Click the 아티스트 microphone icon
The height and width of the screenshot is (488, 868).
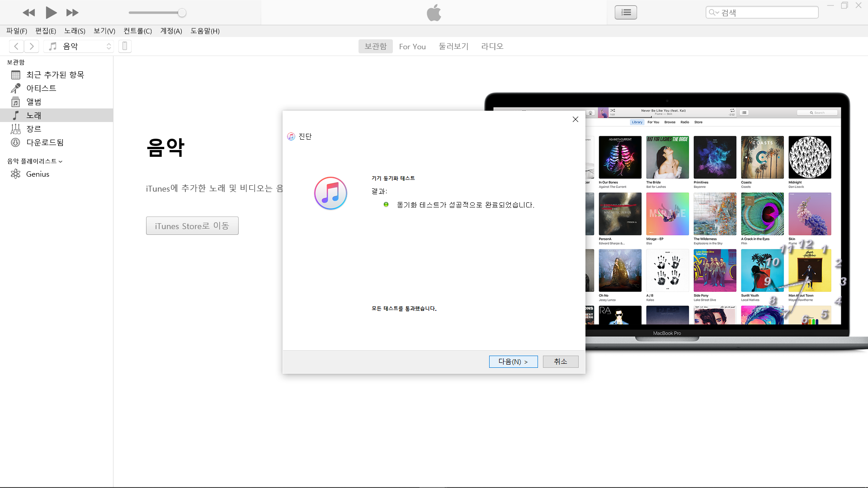(x=16, y=88)
